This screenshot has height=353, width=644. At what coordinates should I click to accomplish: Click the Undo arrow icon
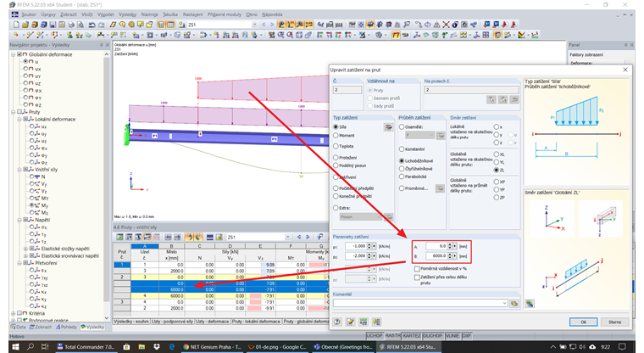pos(92,25)
